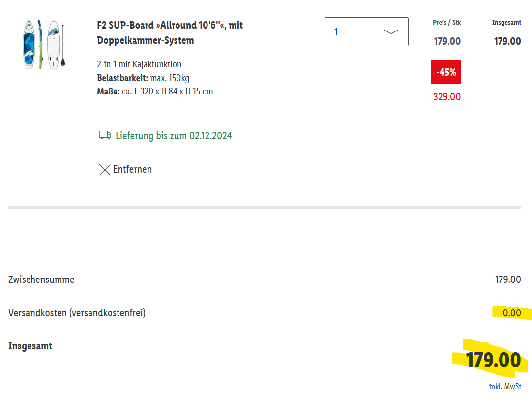Click the highlighted 179.00 grand total
Image resolution: width=532 pixels, height=404 pixels.
click(x=493, y=360)
